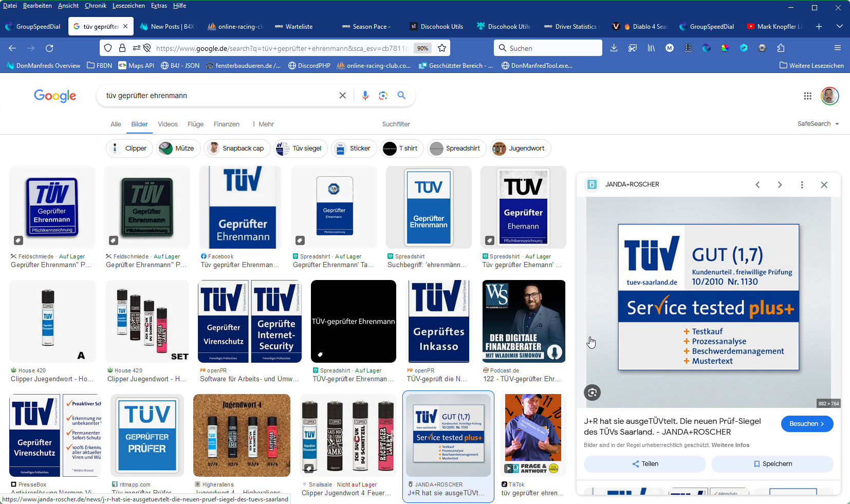Viewport: 850px width, 504px height.
Task: Switch to the Videos search tab
Action: tap(168, 124)
